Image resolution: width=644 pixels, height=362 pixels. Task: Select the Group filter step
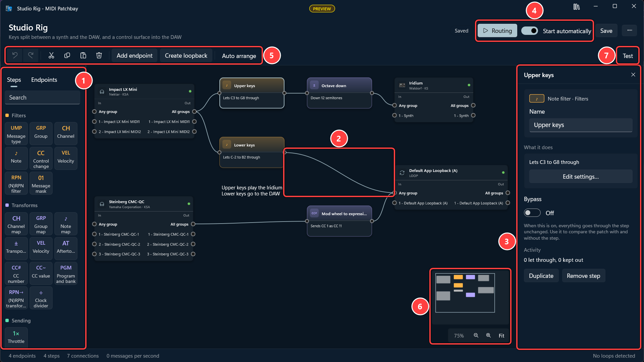(41, 134)
